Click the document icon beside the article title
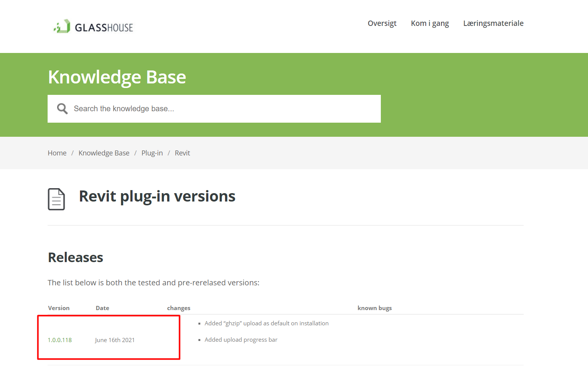Screen dimensions: 588x368 click(x=56, y=199)
